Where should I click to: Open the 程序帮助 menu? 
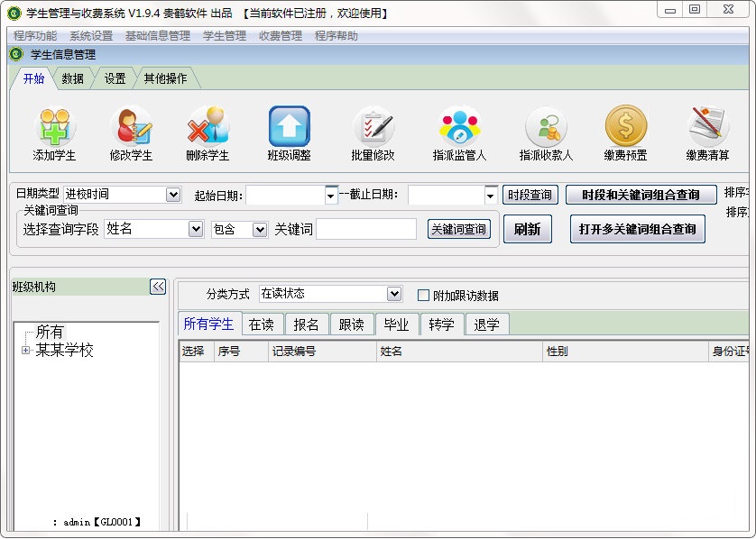[337, 36]
